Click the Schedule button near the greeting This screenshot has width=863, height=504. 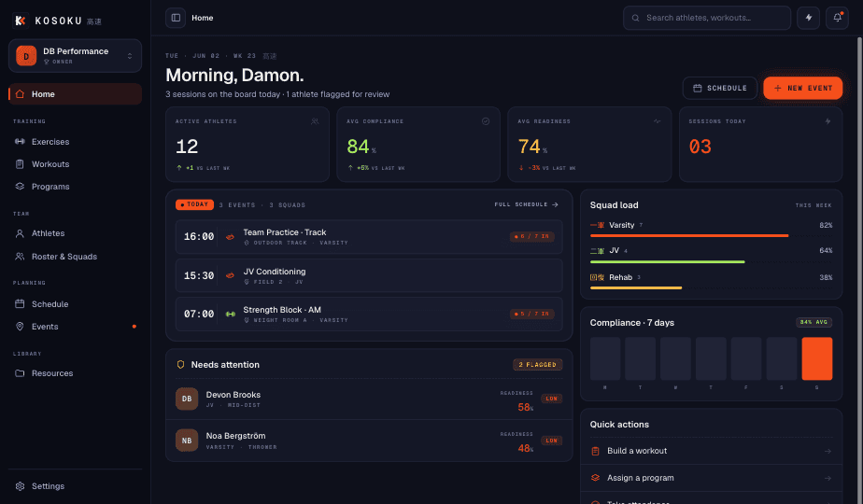tap(720, 88)
